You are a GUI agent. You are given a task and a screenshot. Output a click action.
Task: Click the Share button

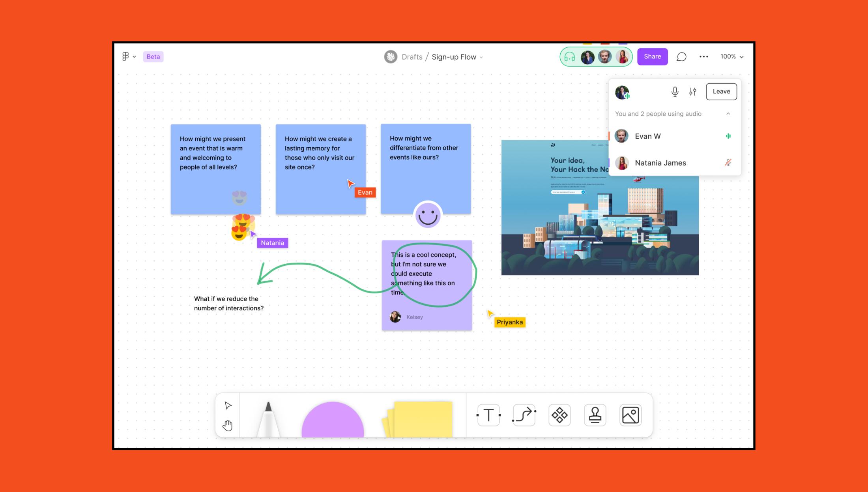pyautogui.click(x=652, y=57)
